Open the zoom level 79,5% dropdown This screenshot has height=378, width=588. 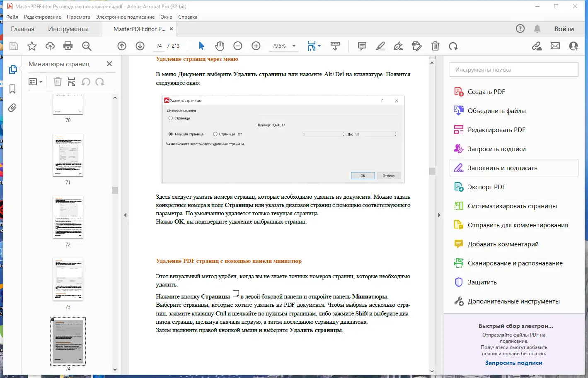pos(294,46)
